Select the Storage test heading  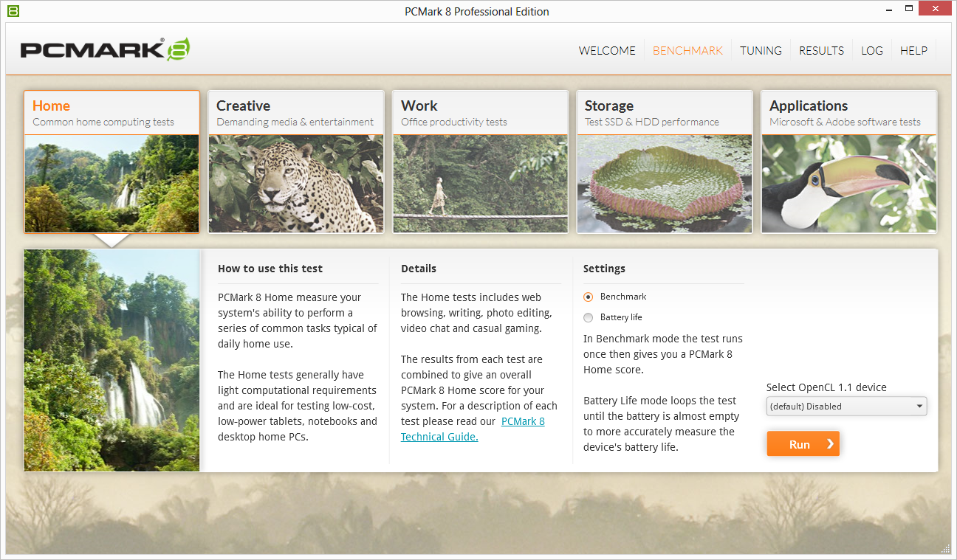point(609,106)
